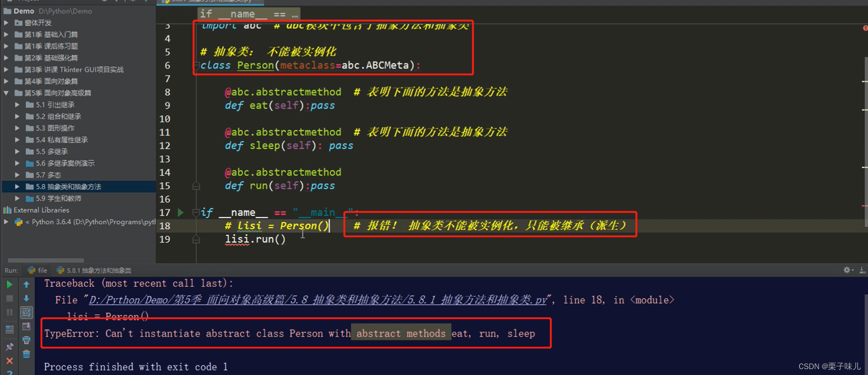Toggle Scroll to End of console
868x375 pixels.
point(26,327)
